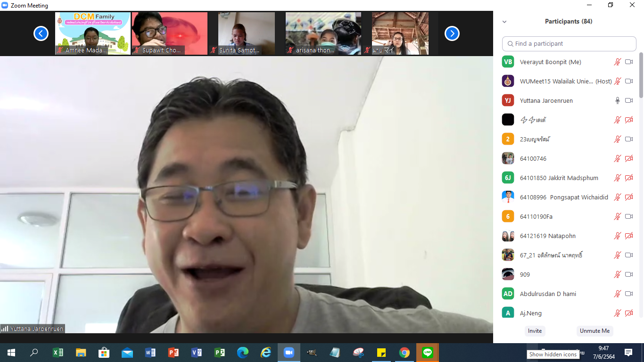Click the YJ avatar of Yuttana Jaroenruen
Viewport: 644px width, 362px height.
[508, 100]
